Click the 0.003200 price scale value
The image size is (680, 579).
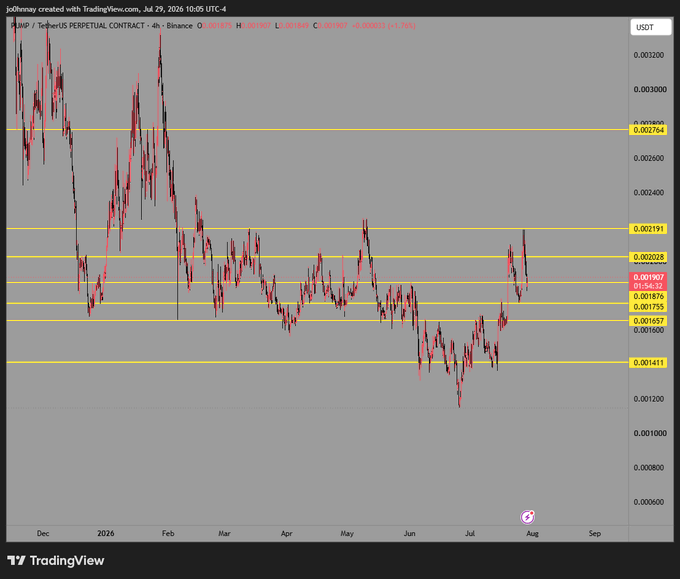tap(648, 55)
